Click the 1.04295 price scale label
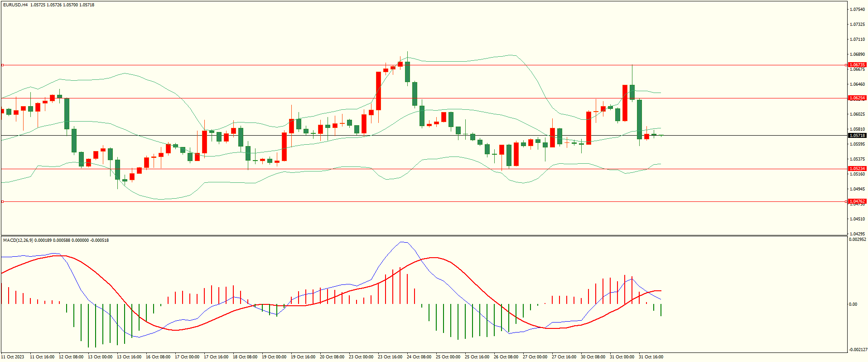Viewport: 868px width, 362px height. [x=857, y=234]
